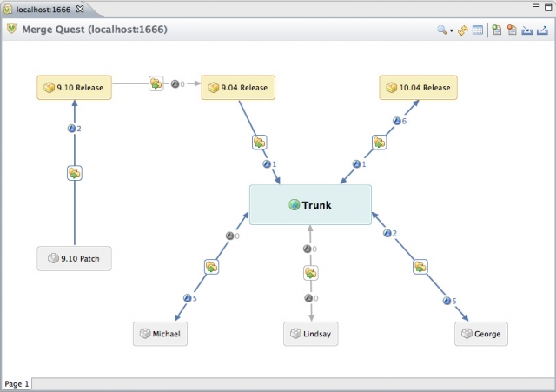Viewport: 556px width, 392px height.
Task: Click merge icon on Michael to Trunk arrow
Action: (x=211, y=267)
